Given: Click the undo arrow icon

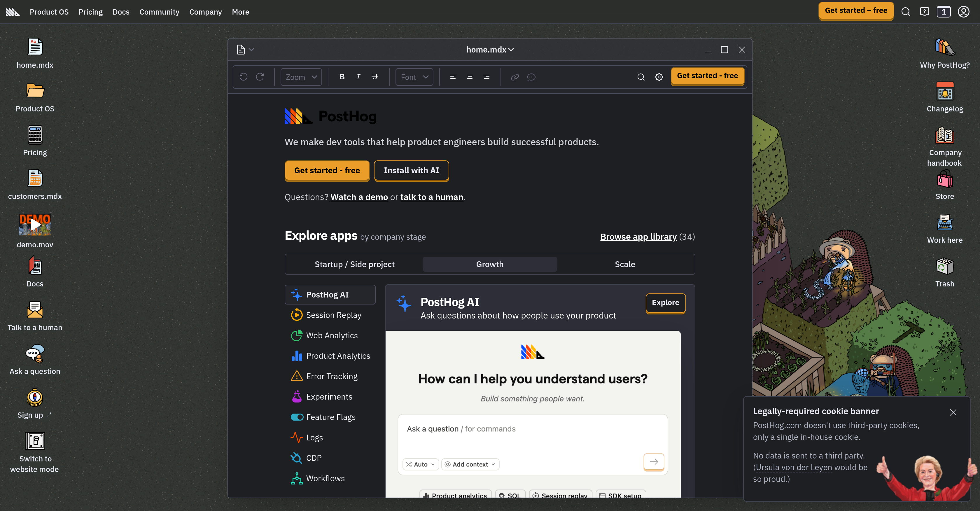Looking at the screenshot, I should click(x=244, y=77).
